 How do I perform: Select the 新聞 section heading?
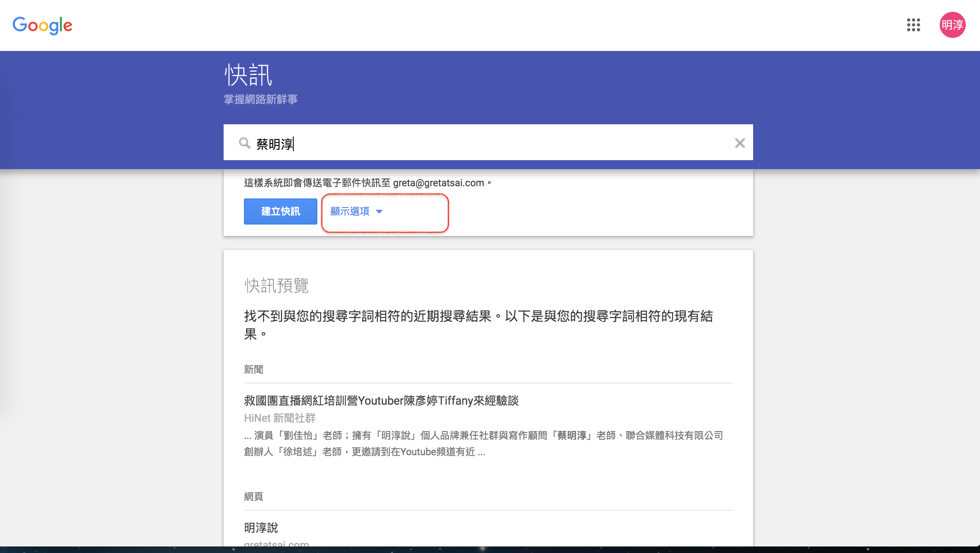coord(253,369)
